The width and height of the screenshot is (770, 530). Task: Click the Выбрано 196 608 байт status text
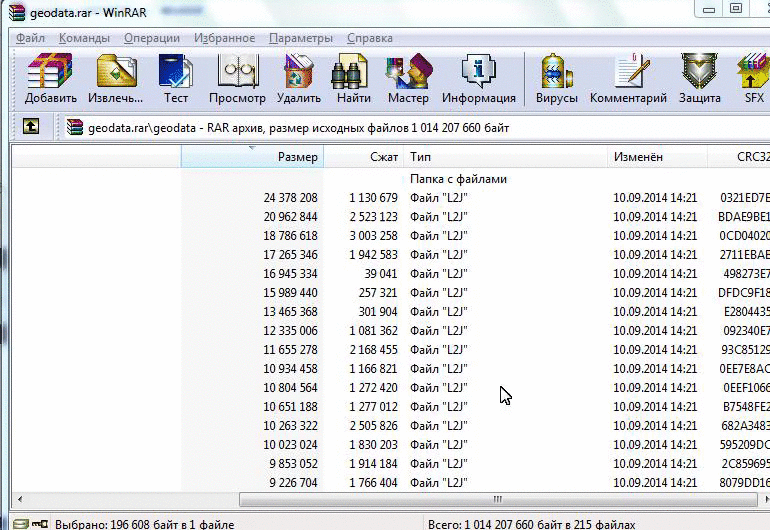point(144,524)
